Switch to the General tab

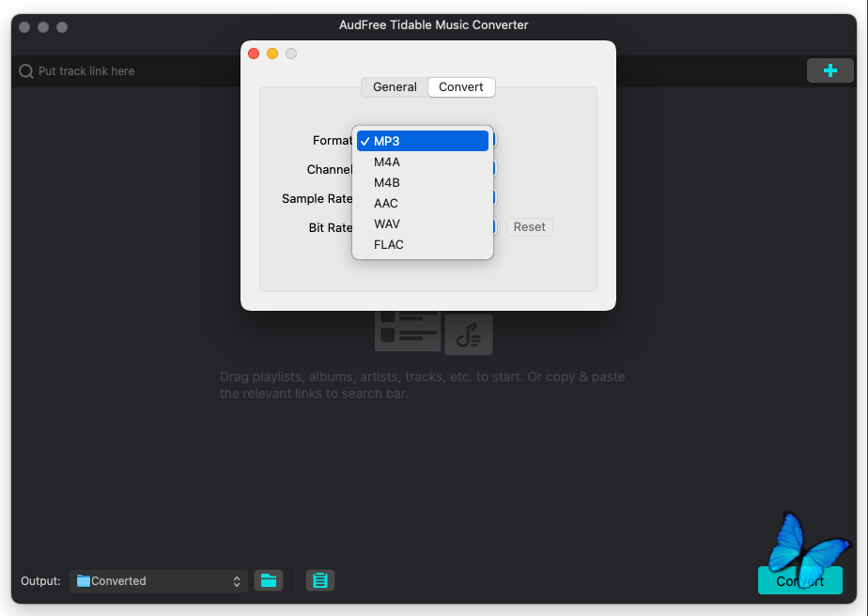tap(395, 87)
